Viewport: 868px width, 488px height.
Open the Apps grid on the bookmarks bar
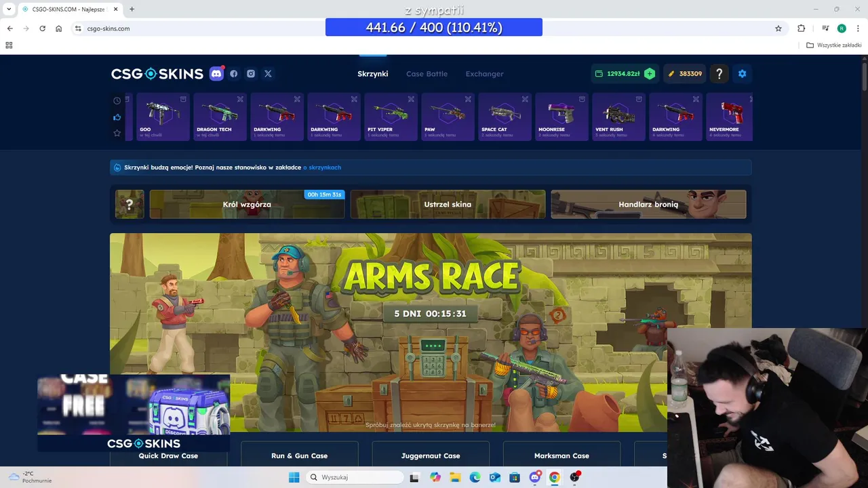tap(9, 45)
